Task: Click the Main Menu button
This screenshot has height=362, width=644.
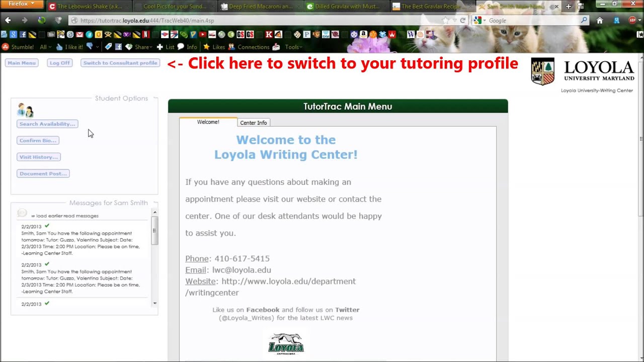Action: pos(22,63)
